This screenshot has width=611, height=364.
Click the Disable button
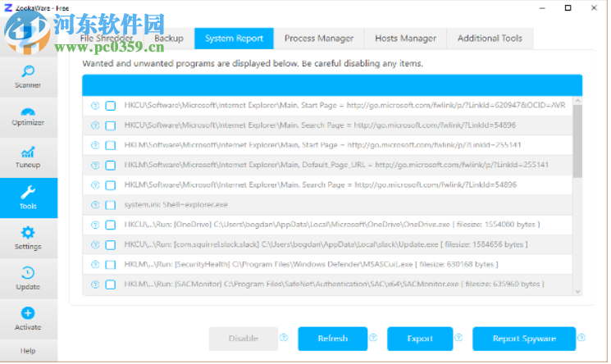tap(244, 339)
